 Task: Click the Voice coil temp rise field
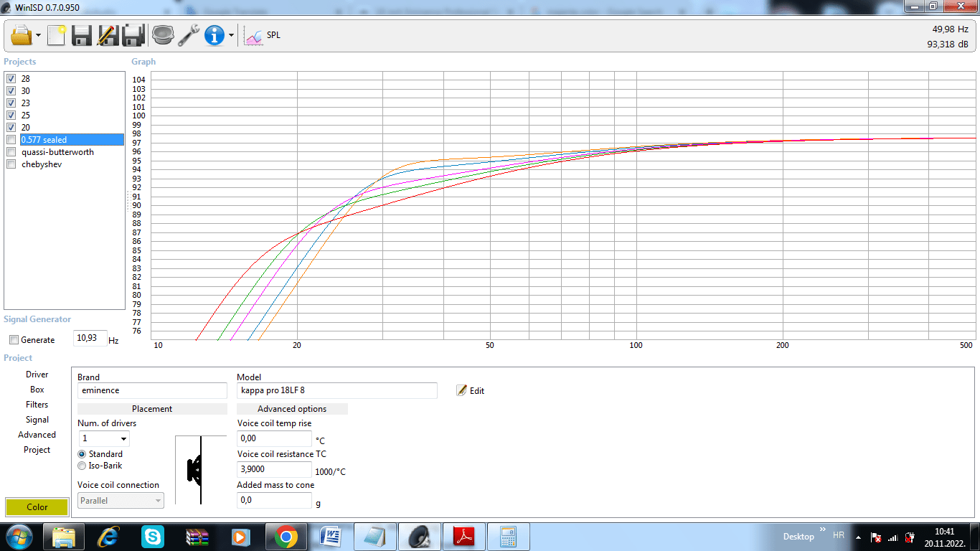point(274,438)
